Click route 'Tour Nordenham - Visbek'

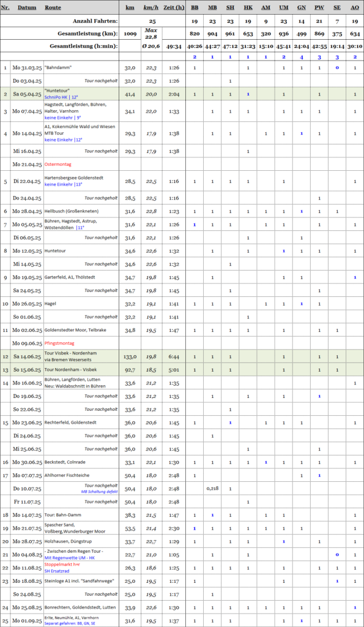click(70, 369)
